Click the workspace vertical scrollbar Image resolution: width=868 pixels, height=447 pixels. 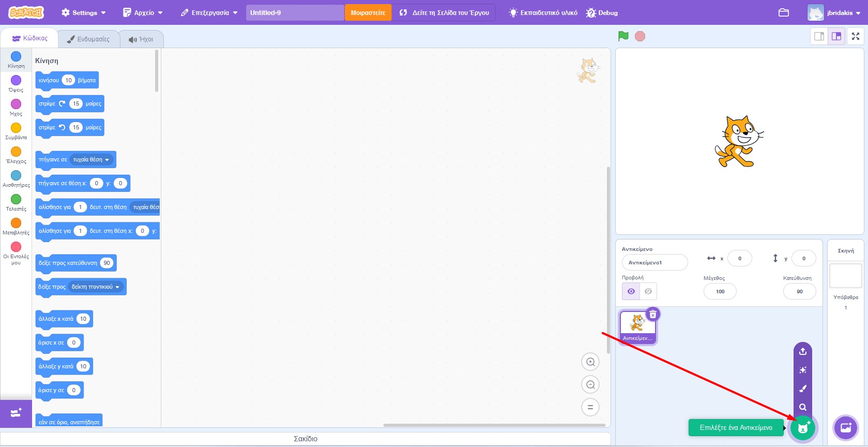pyautogui.click(x=608, y=260)
